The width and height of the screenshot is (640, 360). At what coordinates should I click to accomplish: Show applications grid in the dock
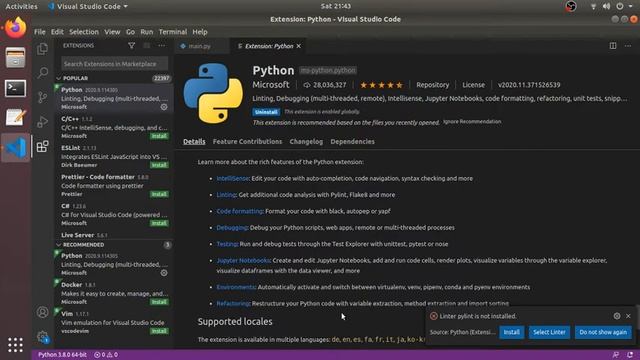pos(16,345)
